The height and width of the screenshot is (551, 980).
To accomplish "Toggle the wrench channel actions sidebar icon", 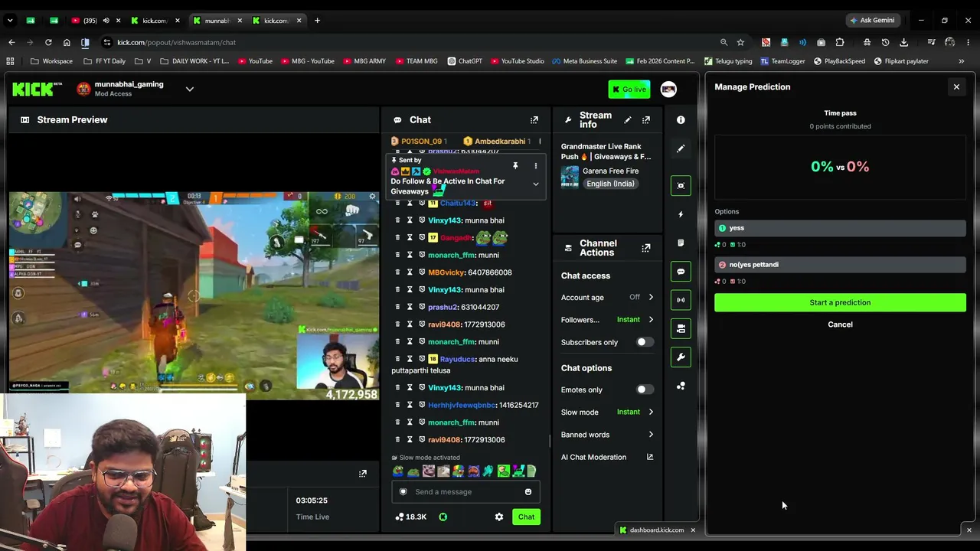I will [681, 357].
